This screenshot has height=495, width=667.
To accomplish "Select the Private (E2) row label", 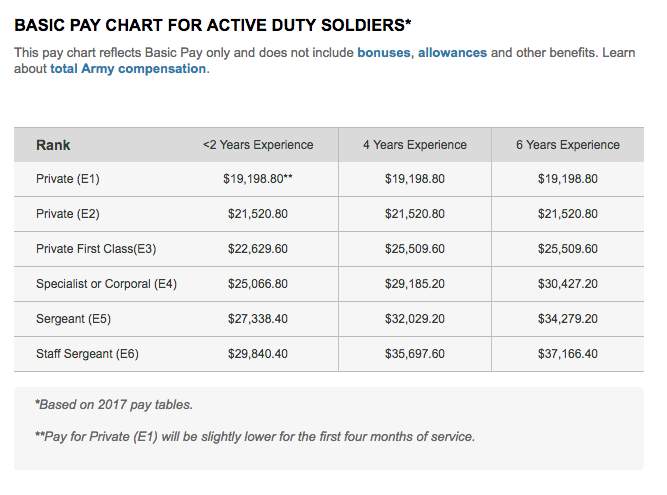I will point(68,214).
